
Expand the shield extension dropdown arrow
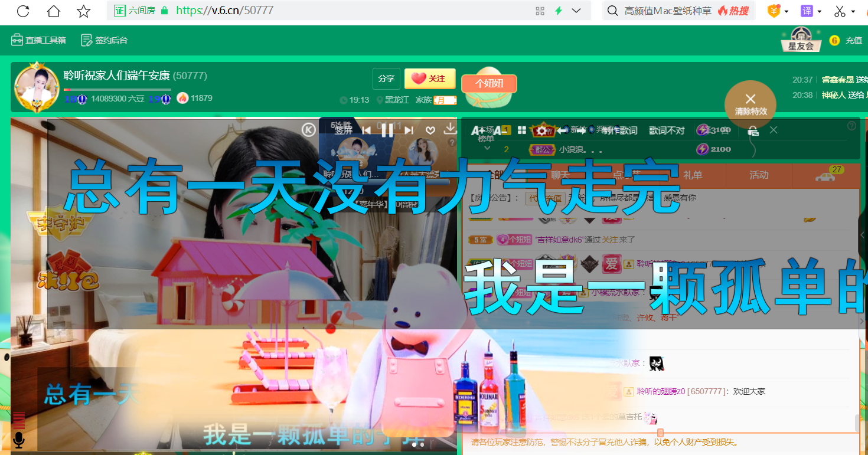click(x=787, y=11)
